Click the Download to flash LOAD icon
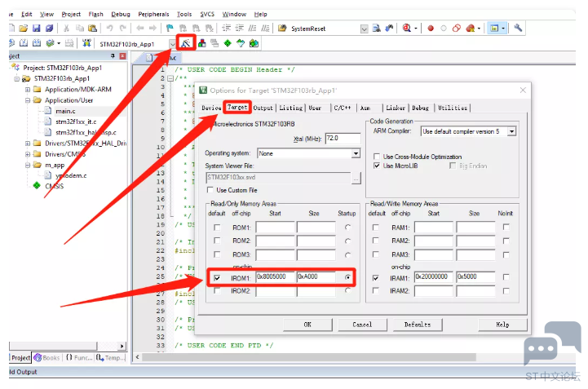Viewport: 588px width, 389px height. pyautogui.click(x=86, y=43)
